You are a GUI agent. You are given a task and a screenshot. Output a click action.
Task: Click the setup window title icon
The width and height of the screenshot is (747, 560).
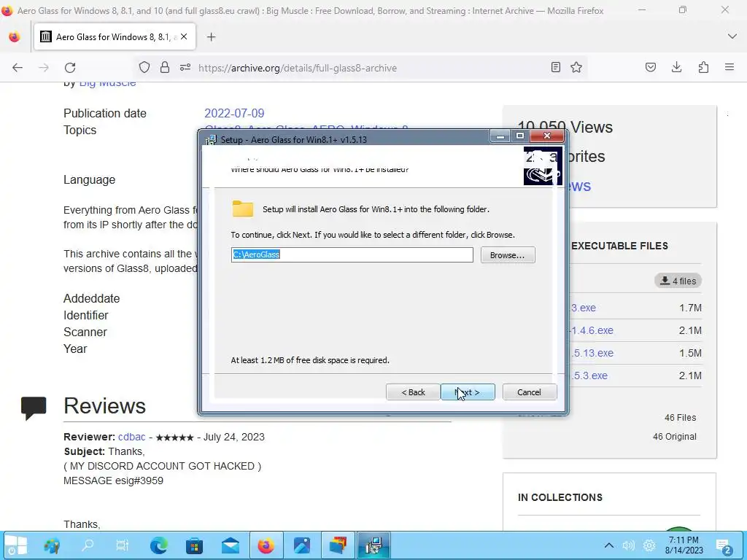[x=211, y=140]
